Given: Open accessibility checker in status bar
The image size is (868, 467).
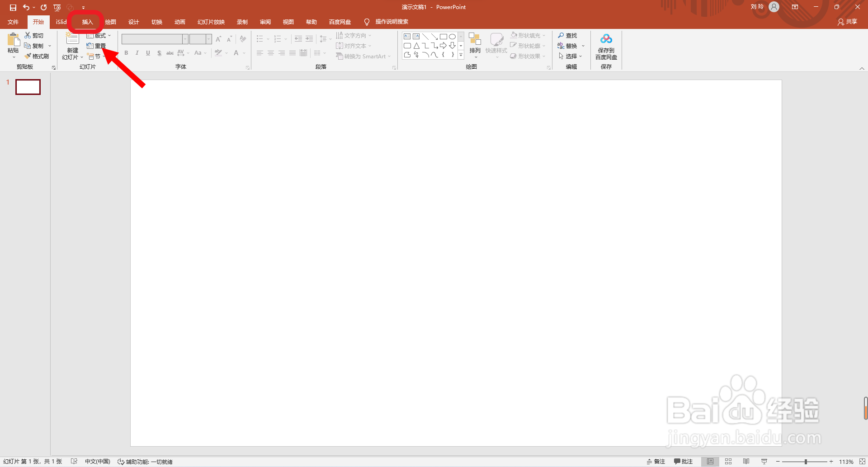Looking at the screenshot, I should tap(145, 462).
